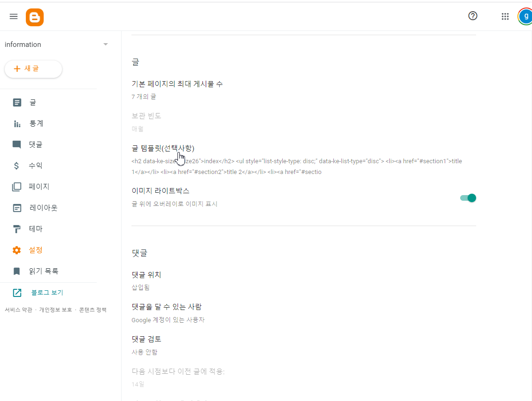Click the 댓글 comments icon
532x401 pixels.
(17, 144)
